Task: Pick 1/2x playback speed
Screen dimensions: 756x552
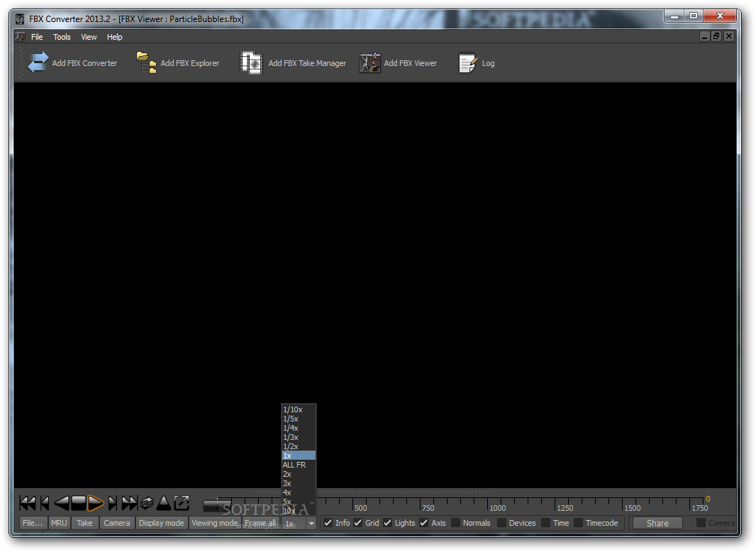Action: [x=299, y=446]
